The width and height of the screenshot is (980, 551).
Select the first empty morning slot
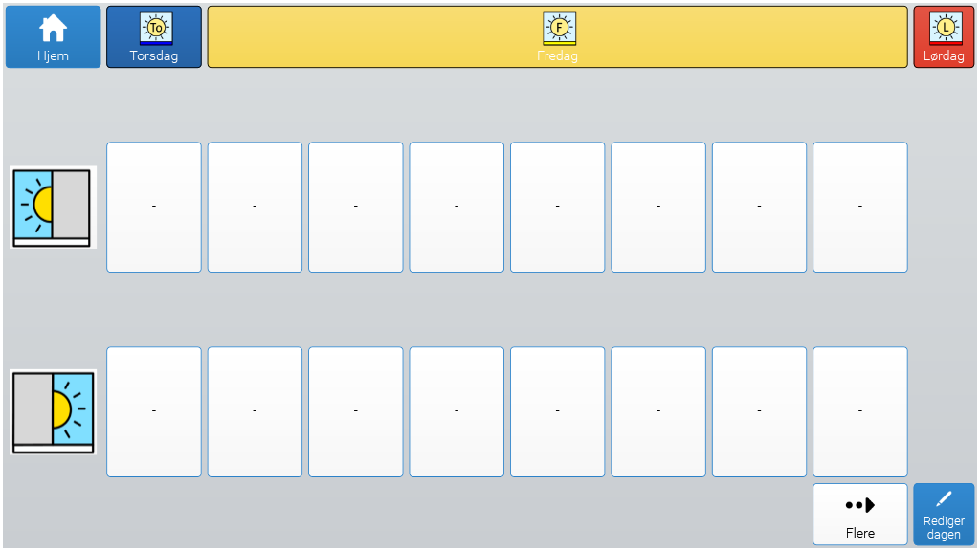click(154, 208)
